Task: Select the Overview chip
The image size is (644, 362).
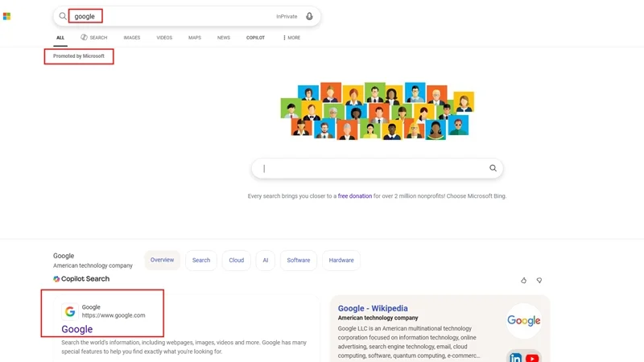Action: 163,260
